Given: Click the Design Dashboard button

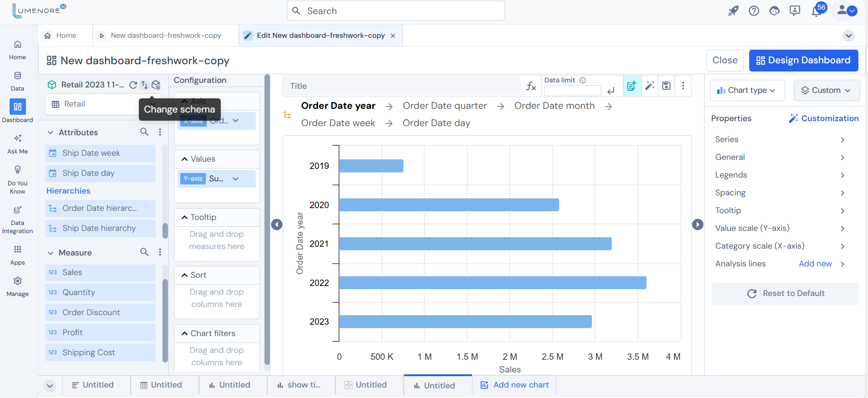Looking at the screenshot, I should tap(803, 61).
